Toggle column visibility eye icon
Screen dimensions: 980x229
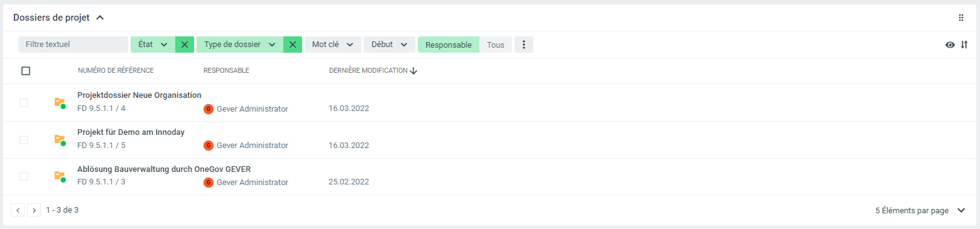[x=950, y=45]
